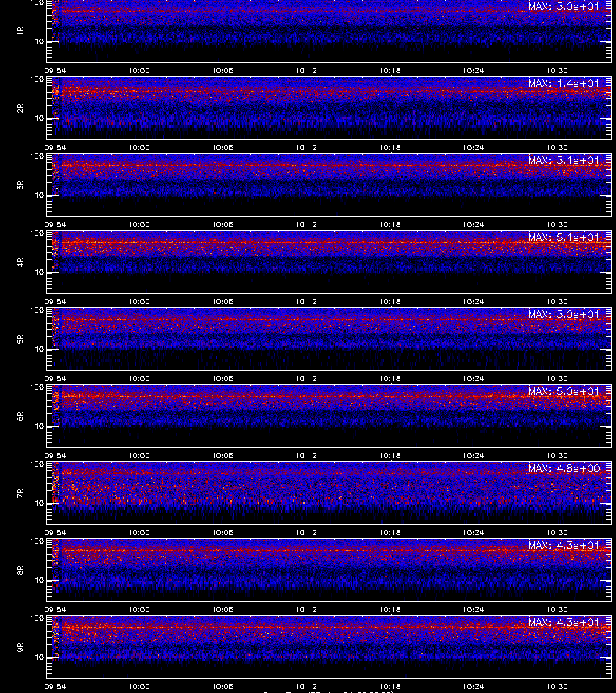Click the 1R panel axis label
616x693 pixels.
coord(20,31)
